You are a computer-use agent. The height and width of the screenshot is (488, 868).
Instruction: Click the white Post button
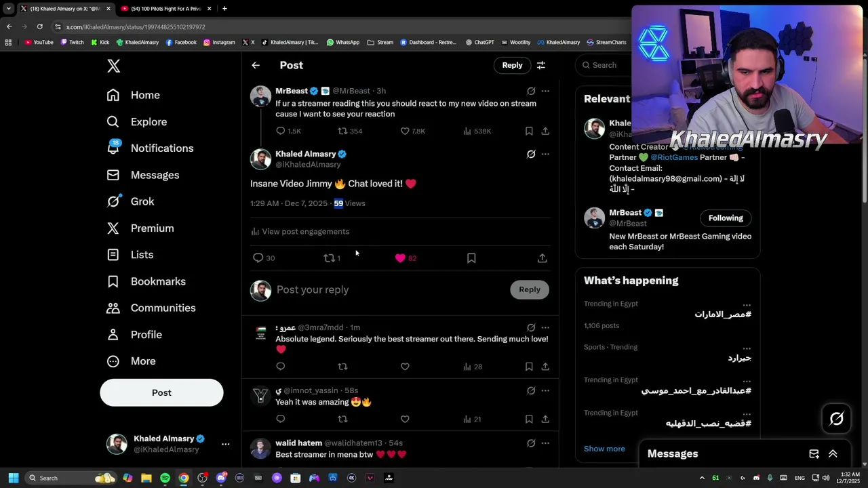coord(161,392)
